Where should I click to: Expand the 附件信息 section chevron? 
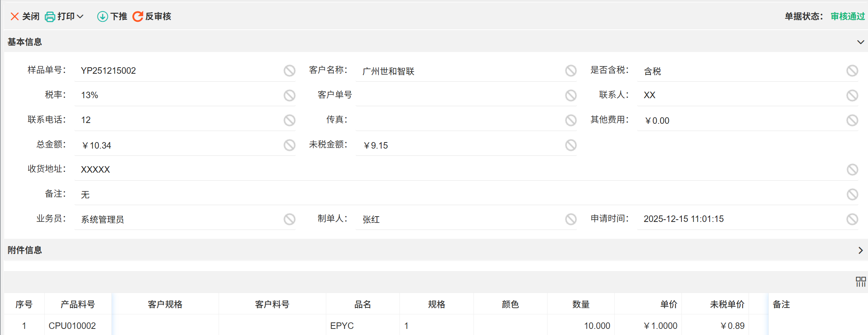pyautogui.click(x=860, y=250)
